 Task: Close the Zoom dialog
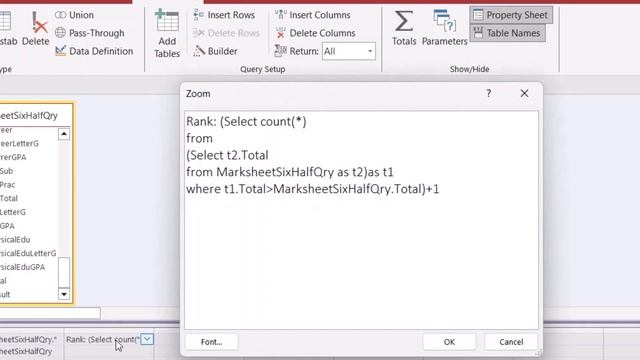(x=524, y=93)
